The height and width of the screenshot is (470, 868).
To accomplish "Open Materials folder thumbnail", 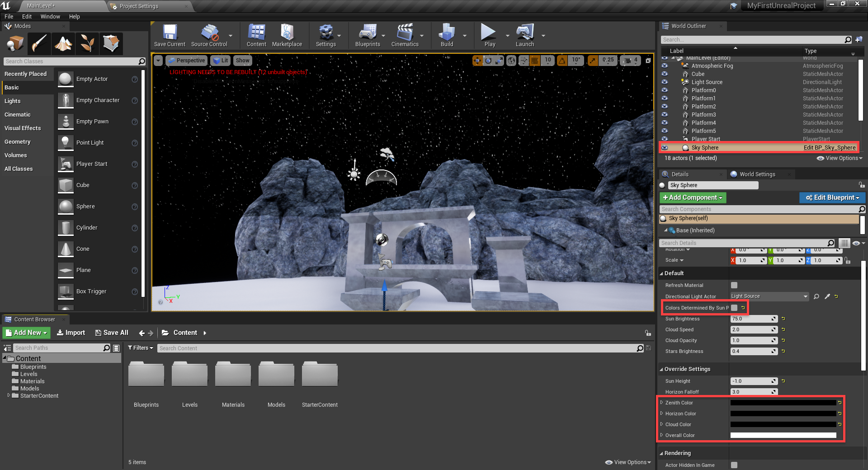I will pyautogui.click(x=233, y=373).
